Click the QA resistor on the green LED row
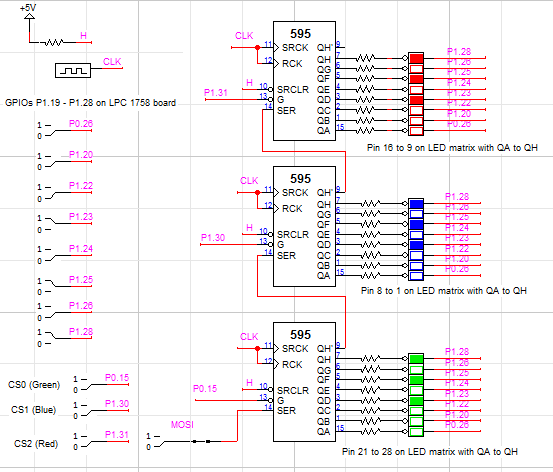The height and width of the screenshot is (472, 553). [370, 431]
